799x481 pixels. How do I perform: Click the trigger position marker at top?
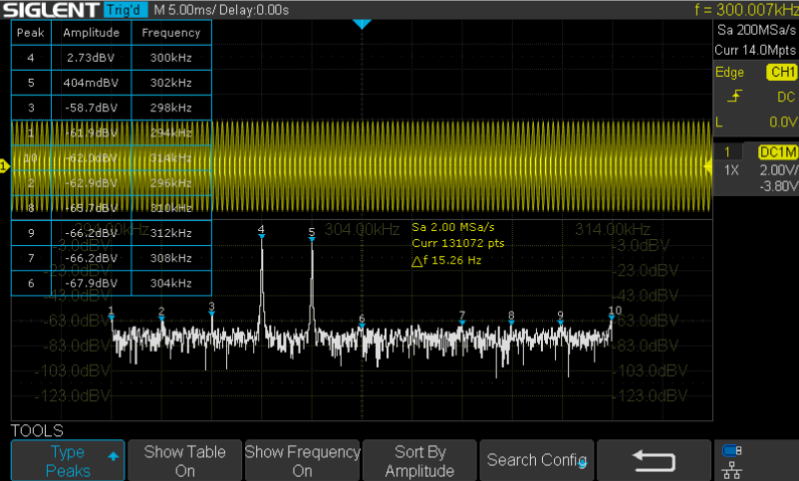tap(362, 24)
